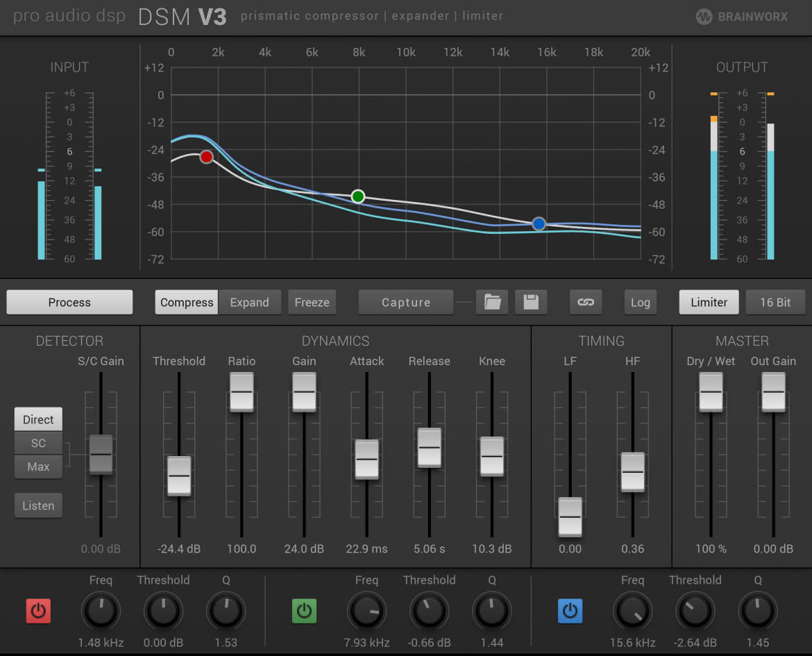This screenshot has width=812, height=656.
Task: Enable 16 Bit output
Action: 775,302
